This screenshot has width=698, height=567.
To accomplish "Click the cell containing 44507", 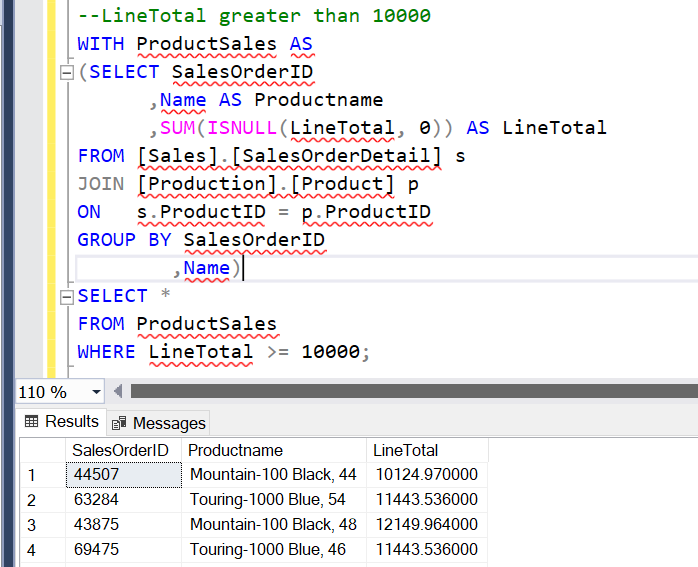I will (x=123, y=474).
